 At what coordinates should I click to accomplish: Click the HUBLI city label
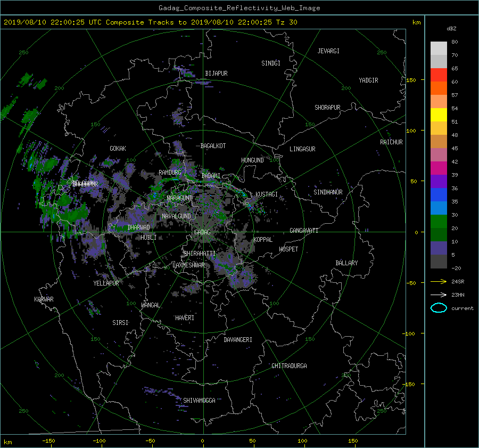point(148,238)
